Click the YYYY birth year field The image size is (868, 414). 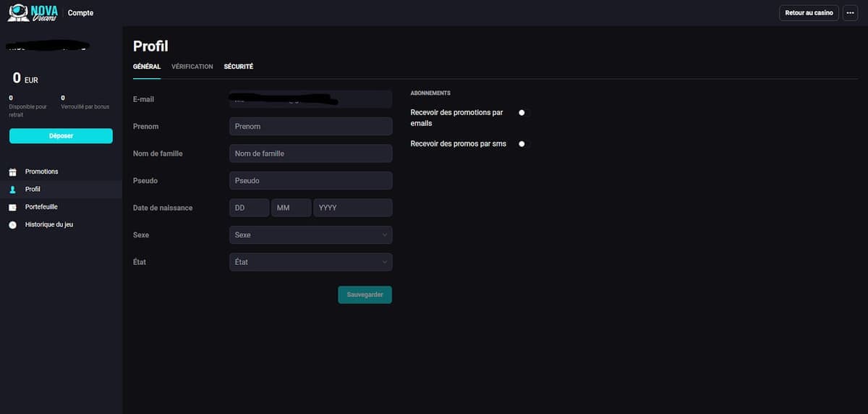353,208
